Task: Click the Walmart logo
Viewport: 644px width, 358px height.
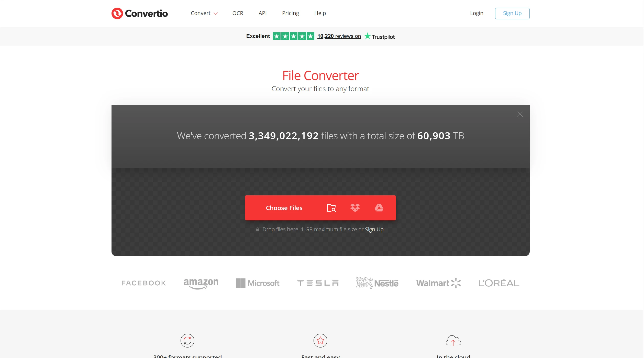Action: coord(438,283)
